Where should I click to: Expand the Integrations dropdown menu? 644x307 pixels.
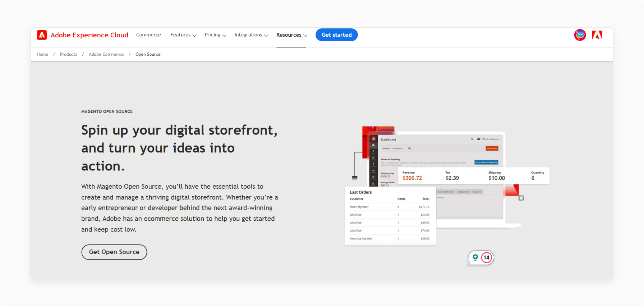251,35
